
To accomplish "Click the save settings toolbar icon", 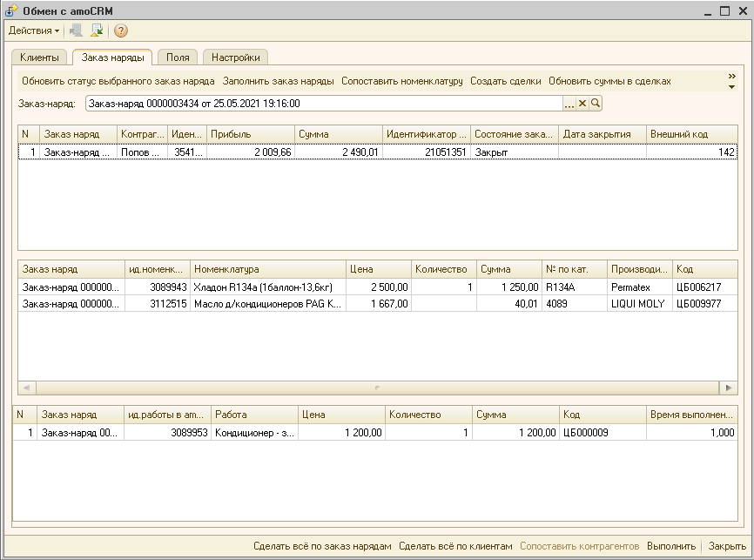I will (76, 30).
